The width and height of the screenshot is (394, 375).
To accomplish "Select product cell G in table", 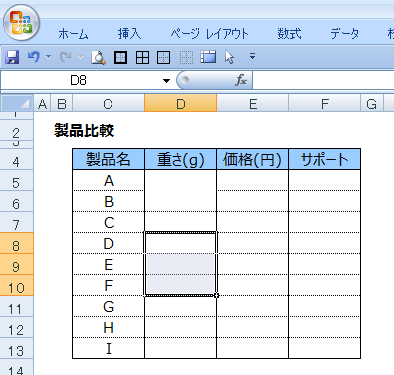I will (108, 306).
